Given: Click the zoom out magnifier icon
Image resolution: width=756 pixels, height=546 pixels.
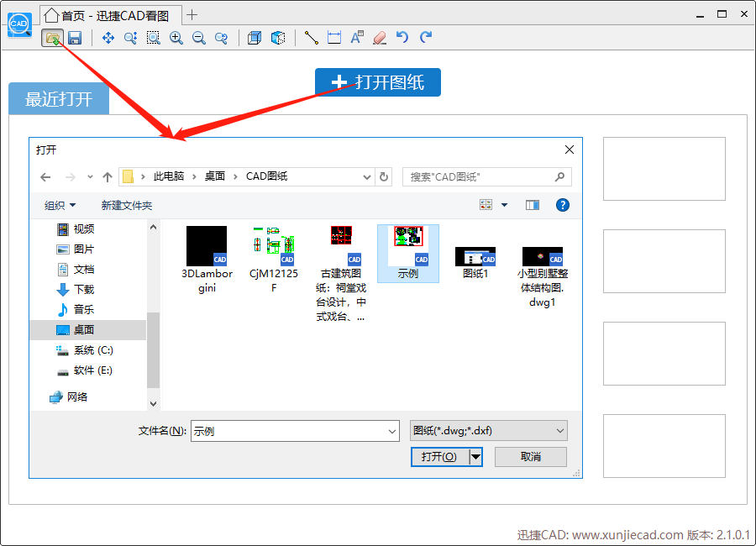Looking at the screenshot, I should click(x=198, y=38).
